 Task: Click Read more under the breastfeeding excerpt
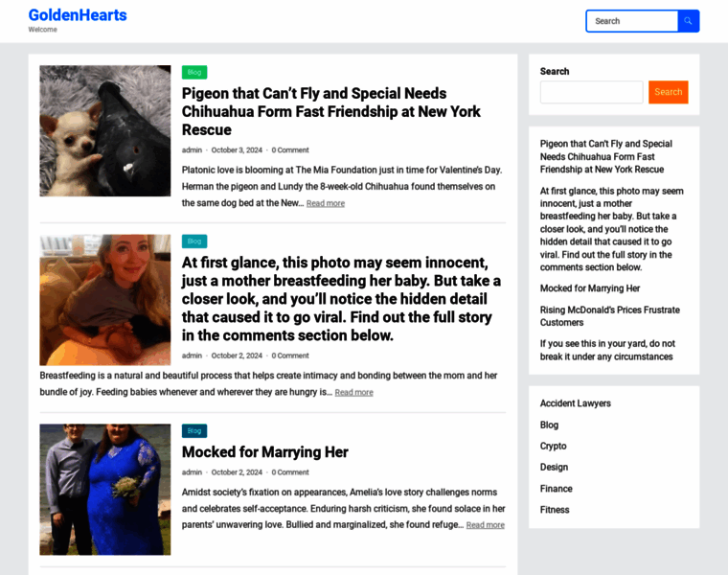[353, 393]
